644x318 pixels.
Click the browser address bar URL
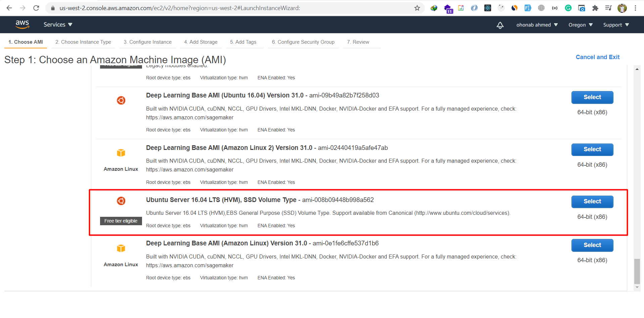pos(180,8)
